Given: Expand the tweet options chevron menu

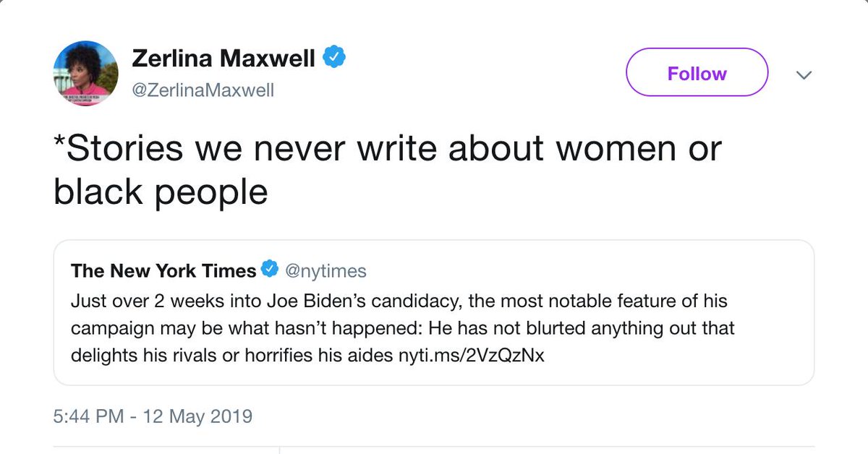Looking at the screenshot, I should 804,74.
